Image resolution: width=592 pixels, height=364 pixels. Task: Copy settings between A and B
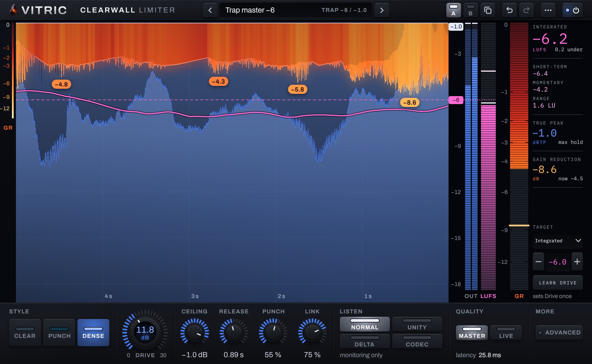point(488,10)
